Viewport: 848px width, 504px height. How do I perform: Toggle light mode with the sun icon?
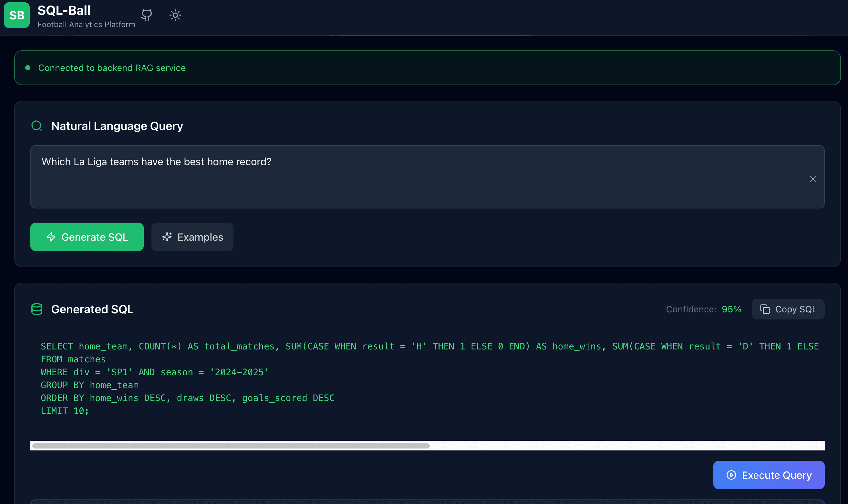(175, 15)
